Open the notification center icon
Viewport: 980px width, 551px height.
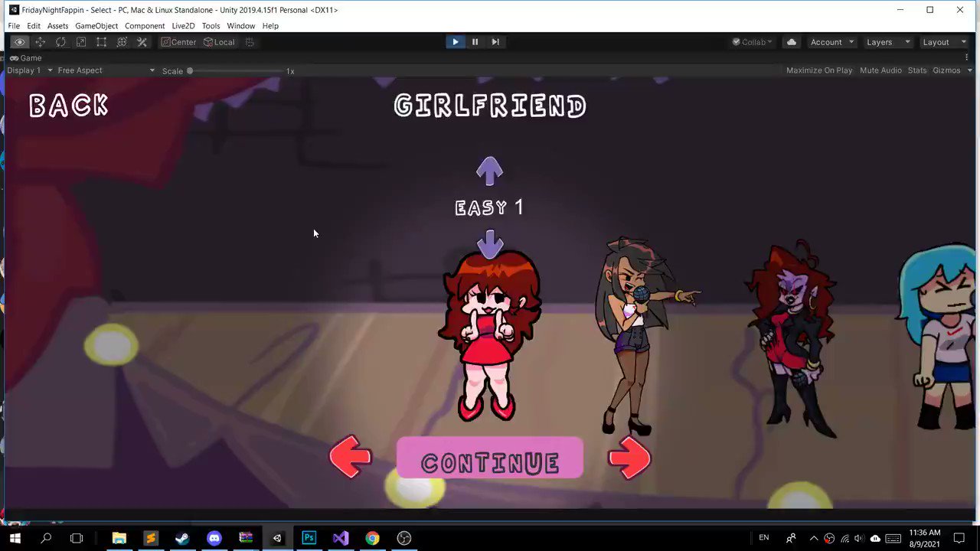[959, 538]
